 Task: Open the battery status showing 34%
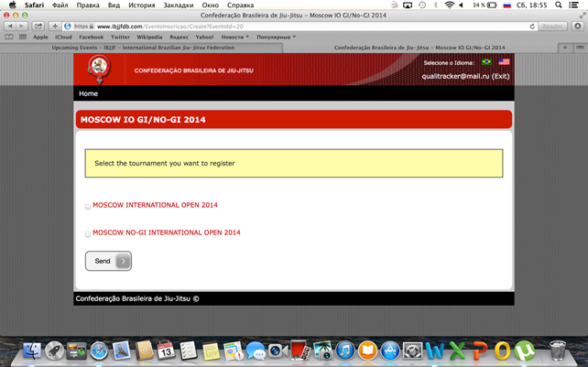[485, 5]
